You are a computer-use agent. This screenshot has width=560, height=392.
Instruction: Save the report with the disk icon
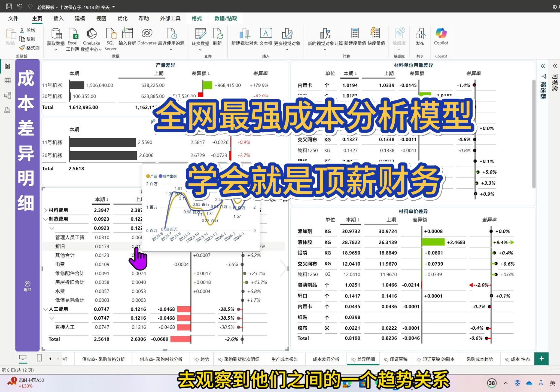9,6
